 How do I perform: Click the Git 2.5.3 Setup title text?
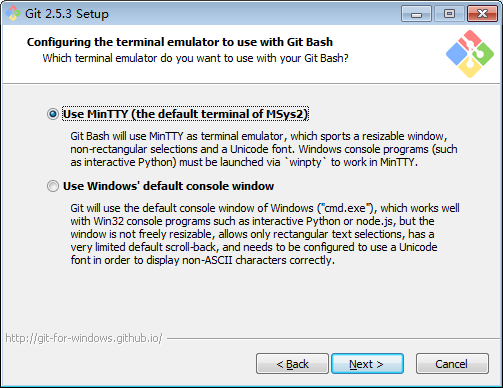(67, 14)
